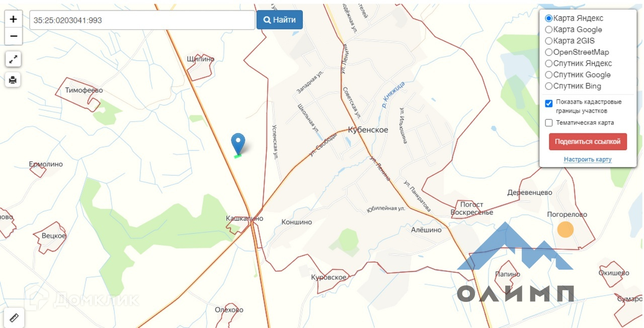Toggle fullscreen map view
644x328 pixels.
point(13,59)
